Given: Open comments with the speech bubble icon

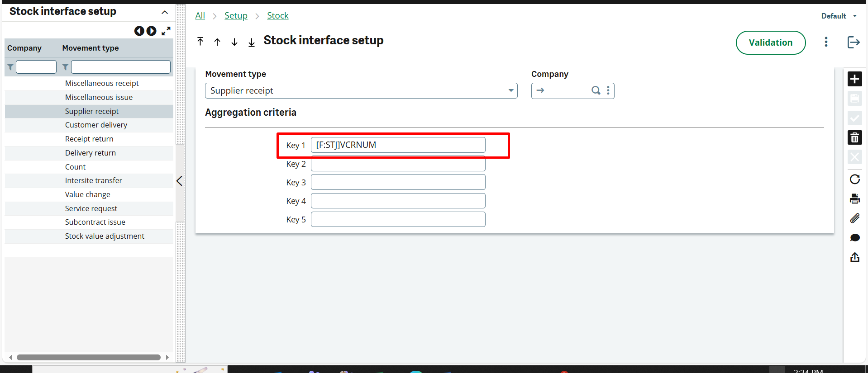Looking at the screenshot, I should point(854,238).
